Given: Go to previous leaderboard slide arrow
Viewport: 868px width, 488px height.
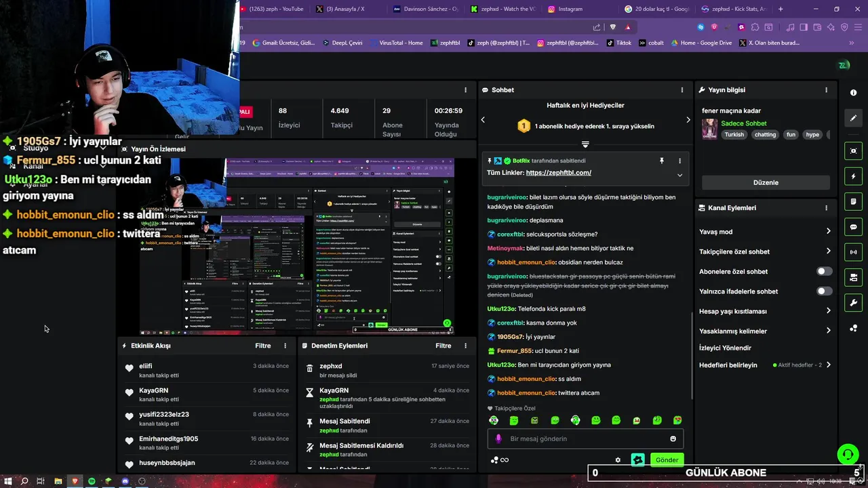Looking at the screenshot, I should pos(483,120).
